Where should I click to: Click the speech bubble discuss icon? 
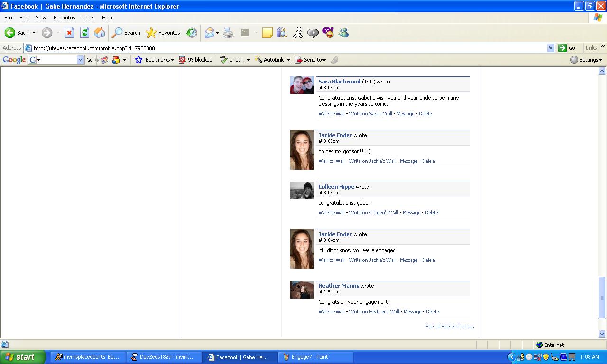[x=313, y=33]
